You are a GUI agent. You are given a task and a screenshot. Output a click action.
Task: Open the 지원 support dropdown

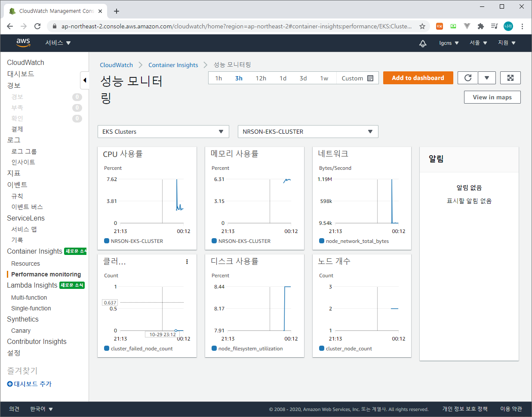507,43
